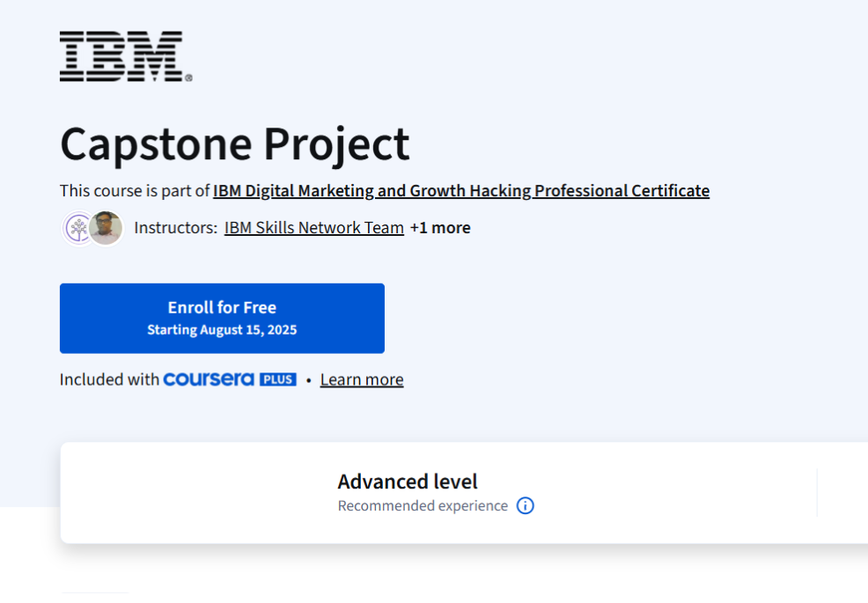Click the IBM Skills Network instructor avatar
Screen dimensions: 868x603
coord(77,228)
